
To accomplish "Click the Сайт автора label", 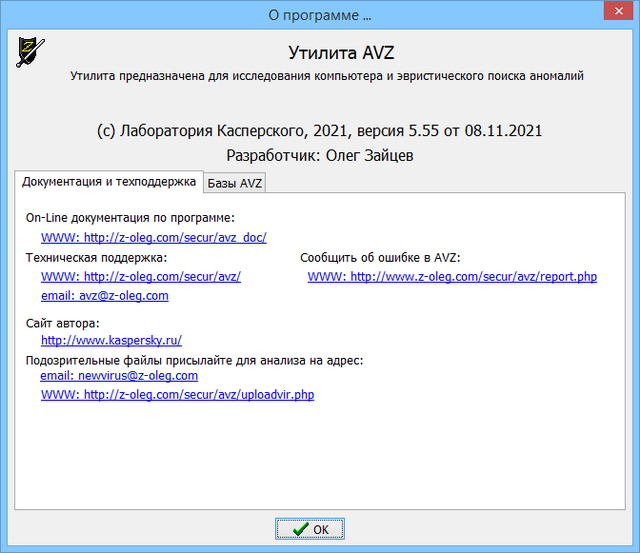I will pos(63,323).
